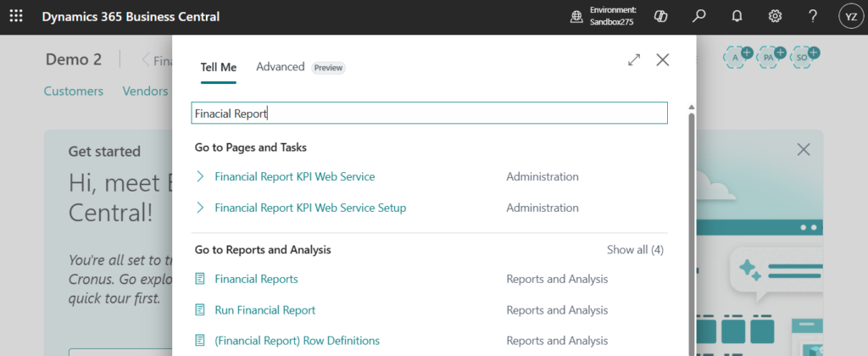Open the YZ user account avatar
The image size is (868, 356).
pos(850,16)
